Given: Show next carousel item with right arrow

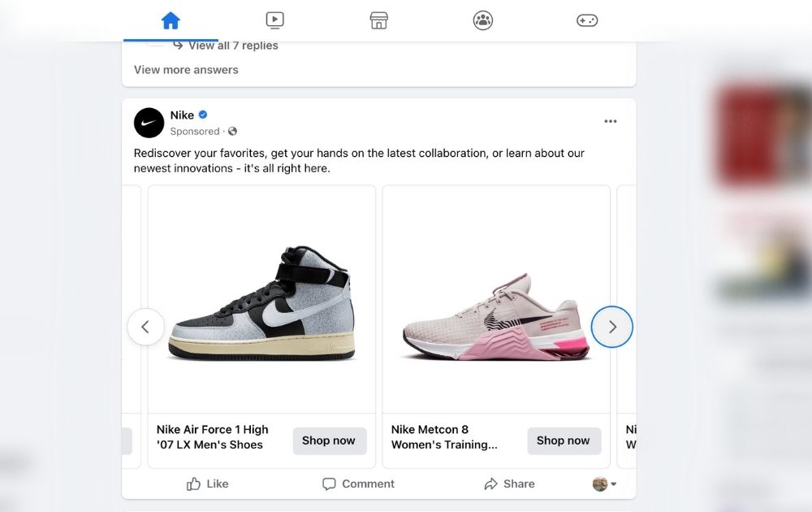Looking at the screenshot, I should 611,327.
